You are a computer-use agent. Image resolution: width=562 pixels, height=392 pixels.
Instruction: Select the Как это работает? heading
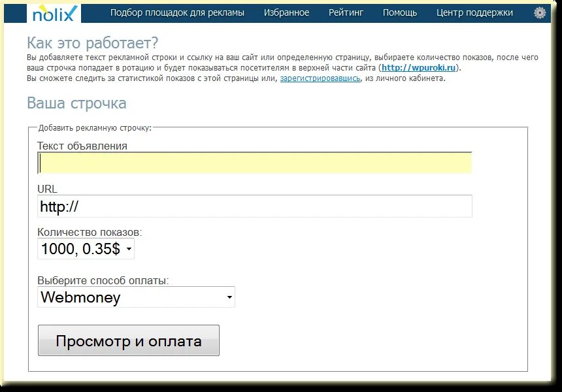pos(93,43)
